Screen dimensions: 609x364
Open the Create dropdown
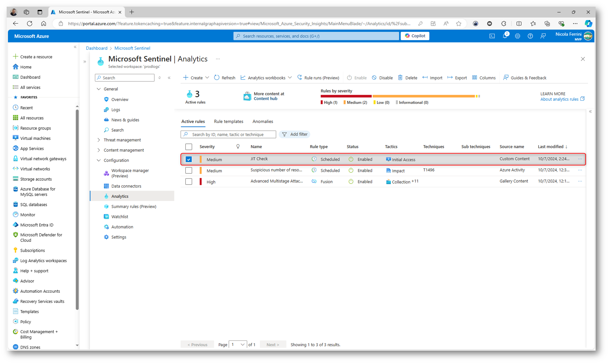[196, 78]
